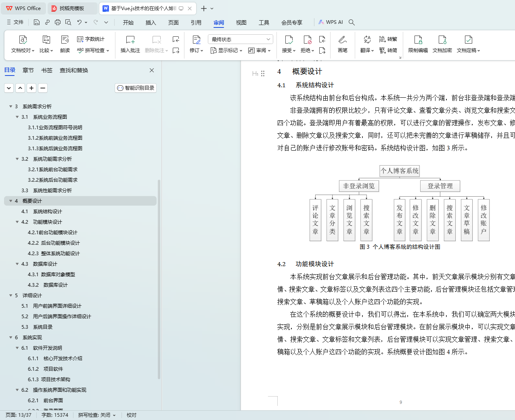Open the search magnifier next to WPS AI

[x=352, y=22]
